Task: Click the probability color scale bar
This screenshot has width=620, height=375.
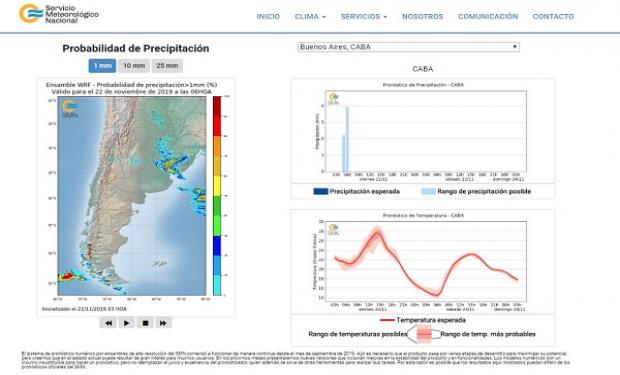Action: click(217, 196)
